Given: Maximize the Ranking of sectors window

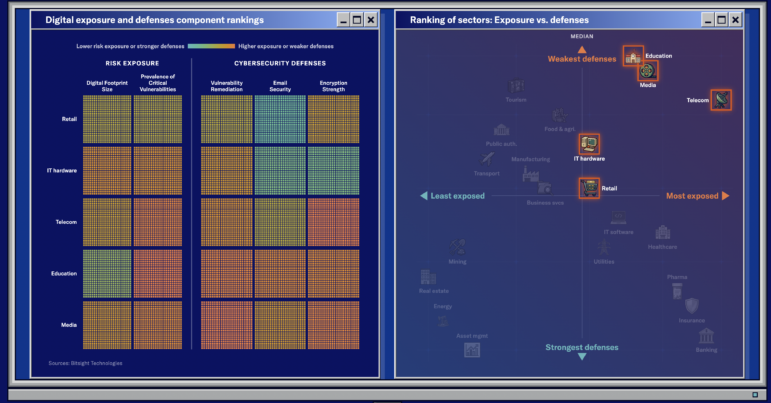Looking at the screenshot, I should [x=721, y=20].
